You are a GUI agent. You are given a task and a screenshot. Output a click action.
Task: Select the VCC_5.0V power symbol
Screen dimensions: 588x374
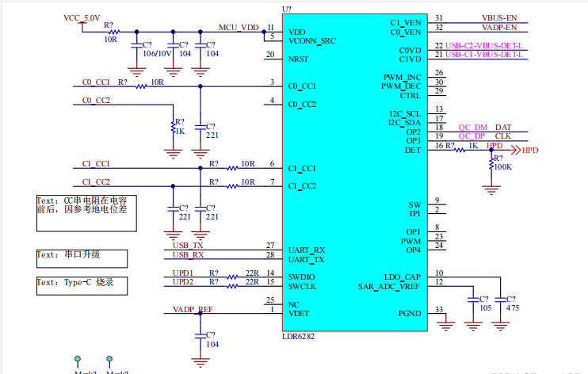82,25
